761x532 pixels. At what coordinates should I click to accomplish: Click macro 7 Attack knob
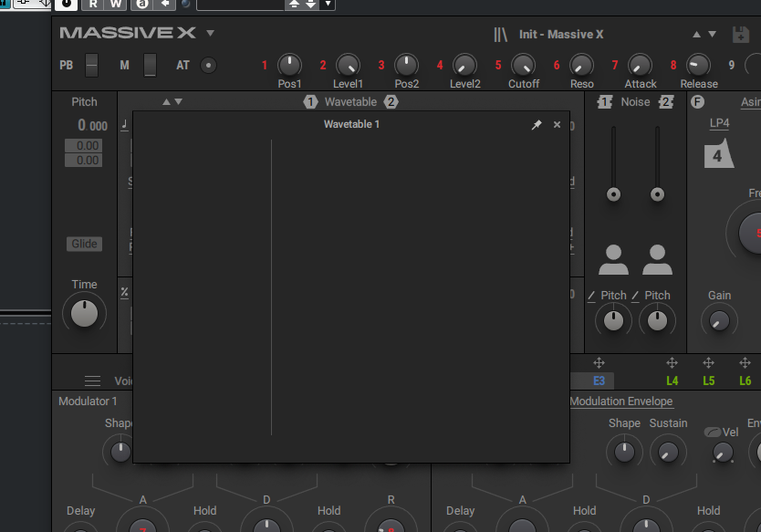[x=641, y=65]
